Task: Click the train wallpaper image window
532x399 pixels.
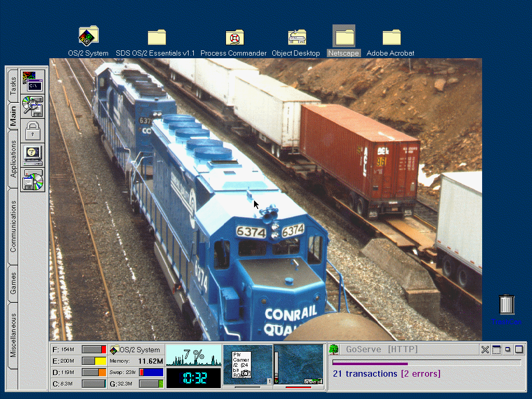Action: (x=265, y=199)
